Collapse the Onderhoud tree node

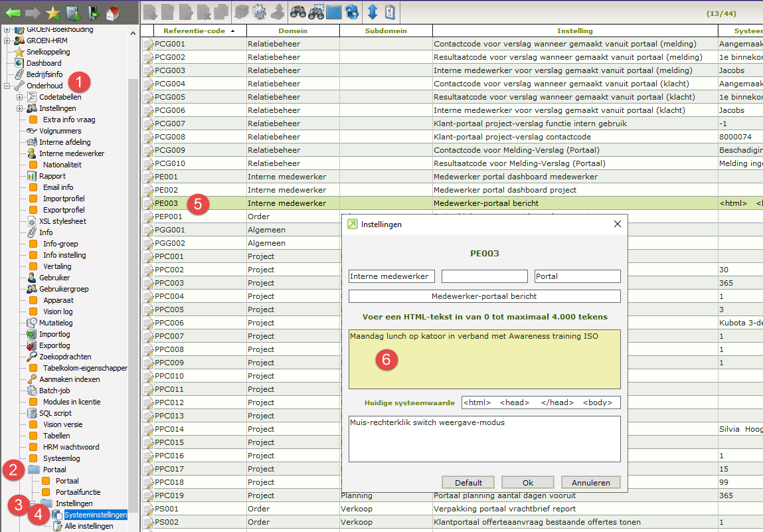tap(7, 86)
